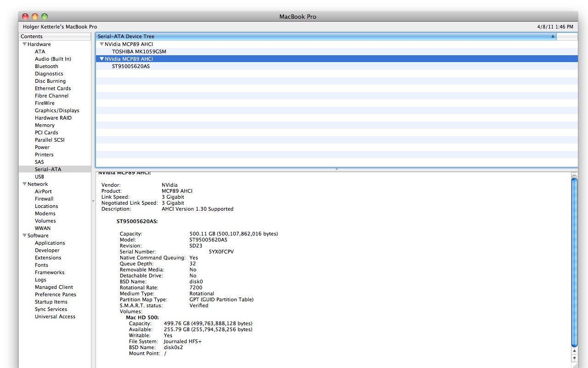Show Applications under Software
Screen dimensions: 588x368
pos(50,243)
